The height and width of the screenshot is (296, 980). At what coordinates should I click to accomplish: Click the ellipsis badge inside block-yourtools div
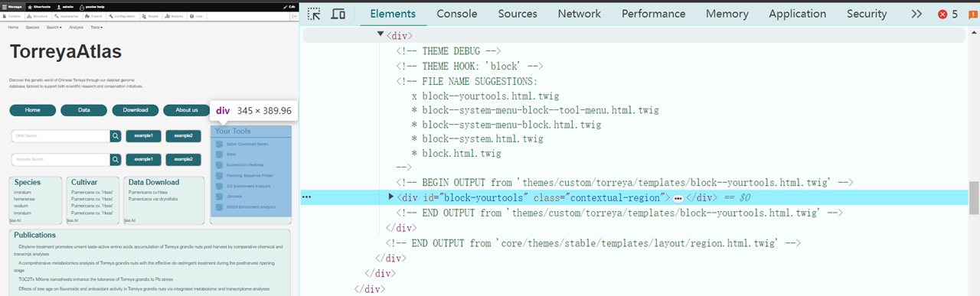678,198
